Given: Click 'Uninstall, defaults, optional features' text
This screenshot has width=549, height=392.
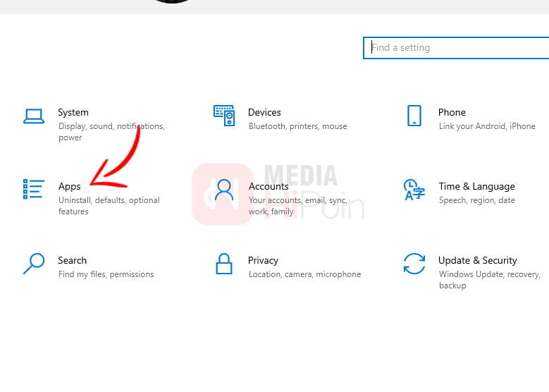Looking at the screenshot, I should tap(109, 206).
